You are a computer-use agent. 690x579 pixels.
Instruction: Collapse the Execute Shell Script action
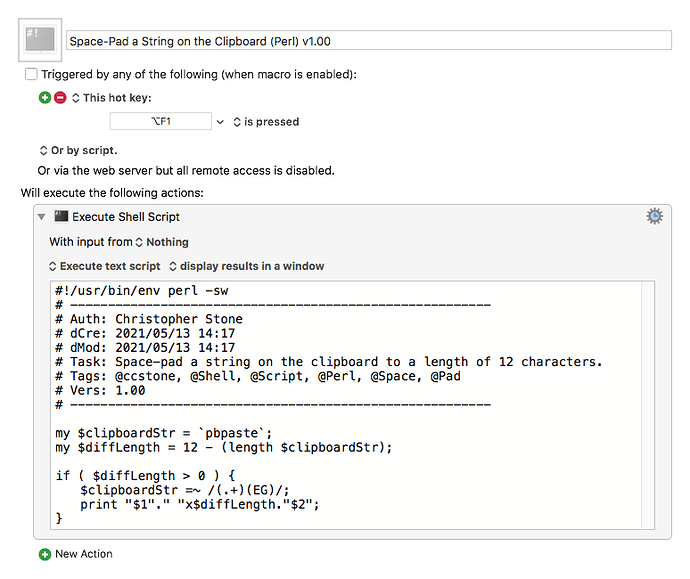(42, 217)
